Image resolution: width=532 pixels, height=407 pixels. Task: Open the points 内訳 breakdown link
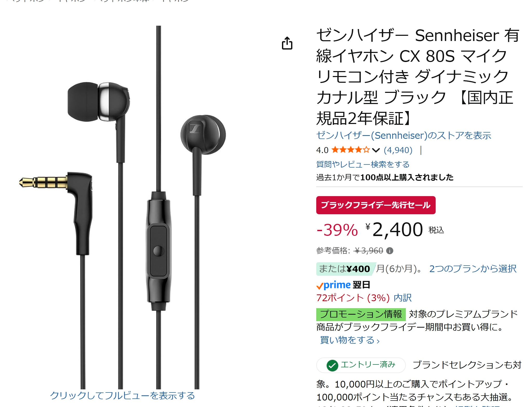[403, 298]
